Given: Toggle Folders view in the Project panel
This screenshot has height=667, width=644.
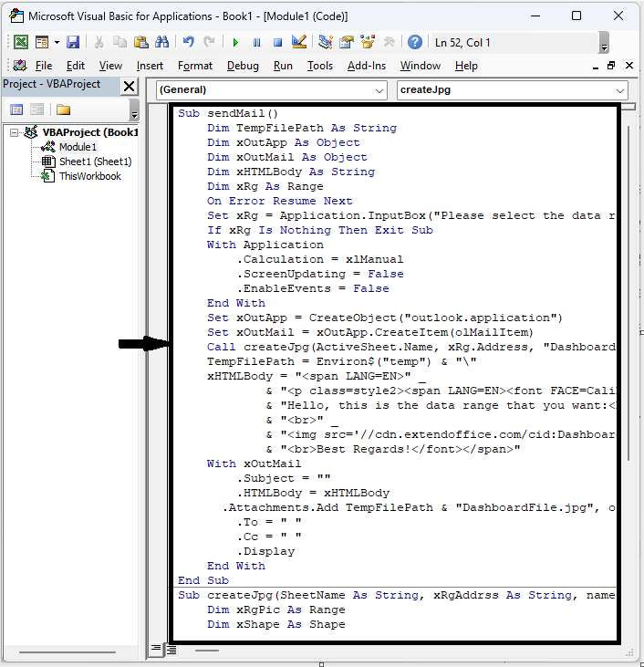Looking at the screenshot, I should [x=63, y=109].
